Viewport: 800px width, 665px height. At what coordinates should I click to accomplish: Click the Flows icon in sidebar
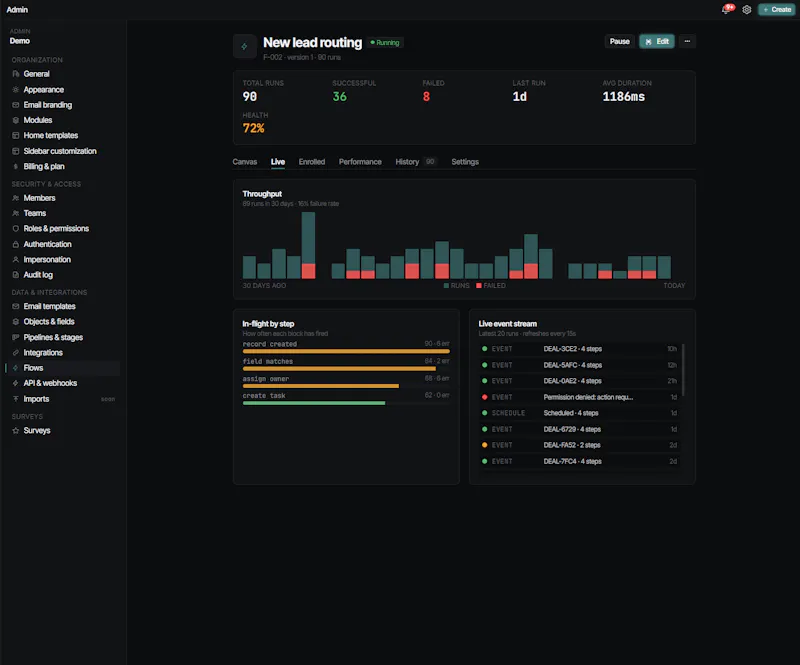(x=16, y=368)
